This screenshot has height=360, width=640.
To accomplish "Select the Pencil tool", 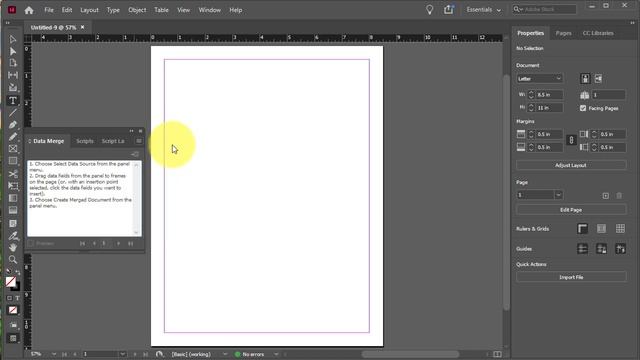I will [x=13, y=137].
